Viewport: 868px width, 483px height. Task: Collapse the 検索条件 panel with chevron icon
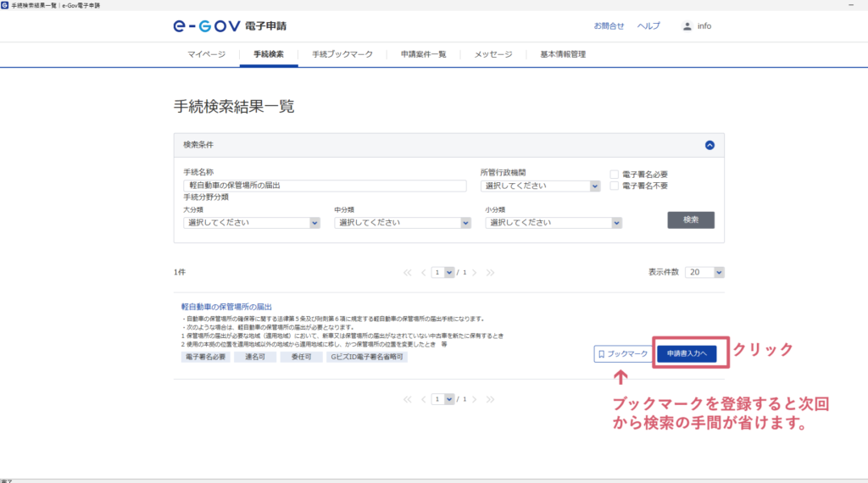point(709,145)
